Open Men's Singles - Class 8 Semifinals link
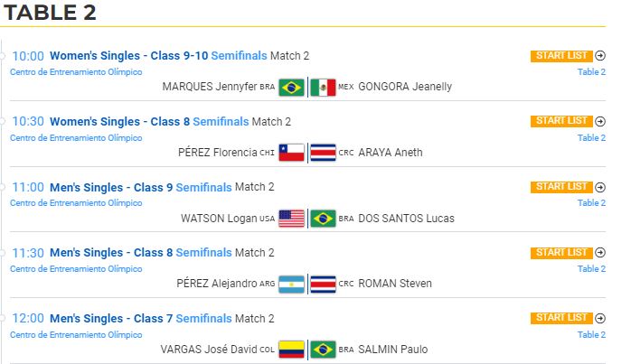 coord(141,253)
